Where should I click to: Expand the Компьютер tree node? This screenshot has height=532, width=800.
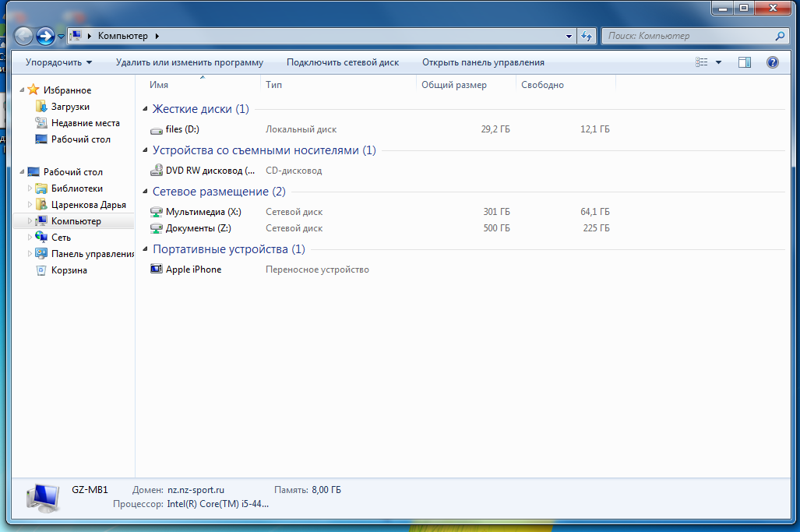tap(30, 221)
